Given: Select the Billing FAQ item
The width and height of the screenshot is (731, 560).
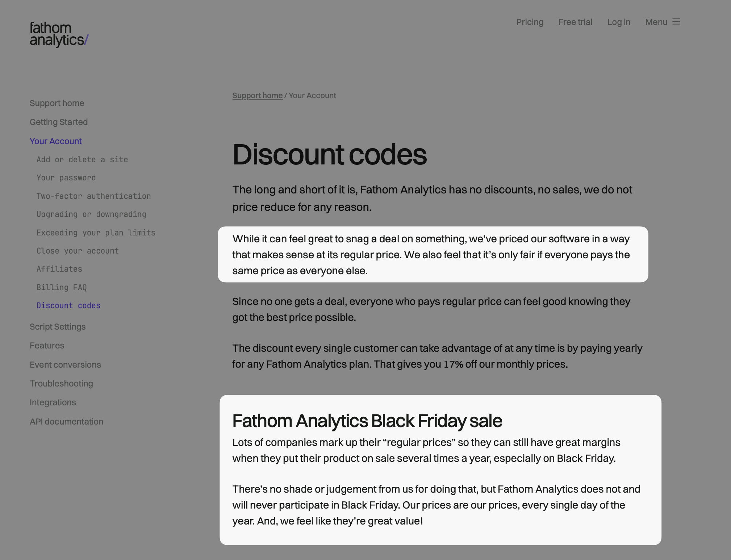Looking at the screenshot, I should tap(62, 288).
